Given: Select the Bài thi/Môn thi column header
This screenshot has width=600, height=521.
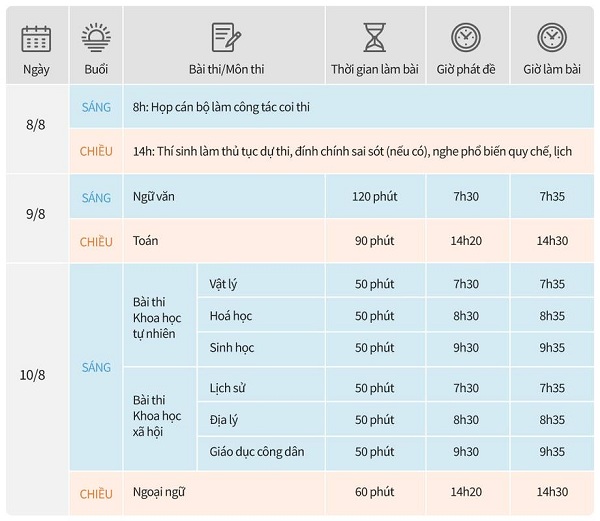Looking at the screenshot, I should (x=224, y=45).
